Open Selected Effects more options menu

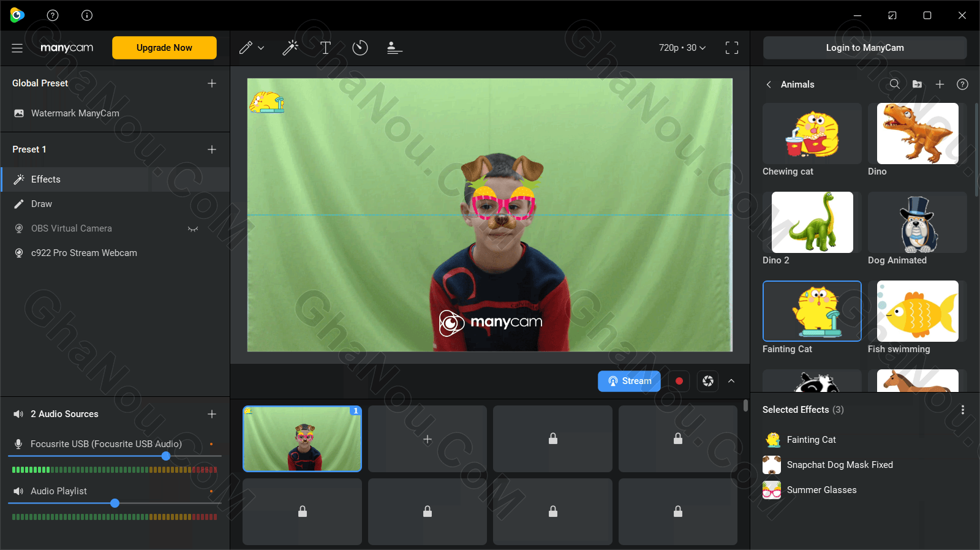coord(963,410)
